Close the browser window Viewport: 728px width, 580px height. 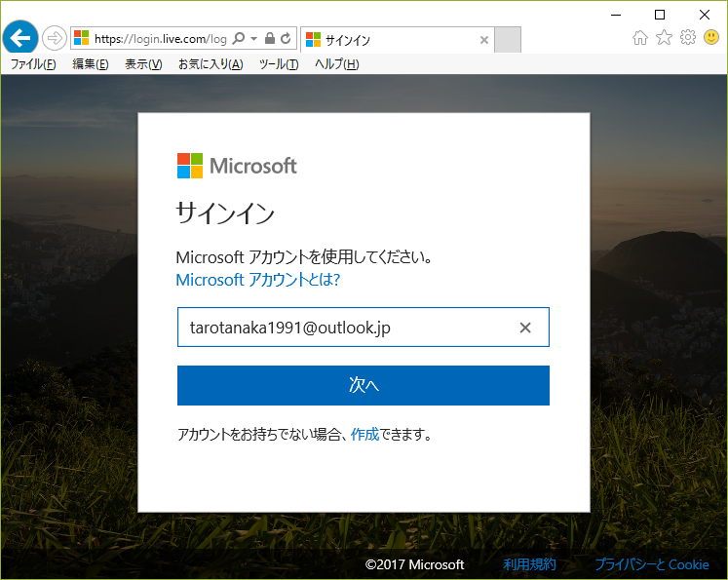(x=705, y=15)
